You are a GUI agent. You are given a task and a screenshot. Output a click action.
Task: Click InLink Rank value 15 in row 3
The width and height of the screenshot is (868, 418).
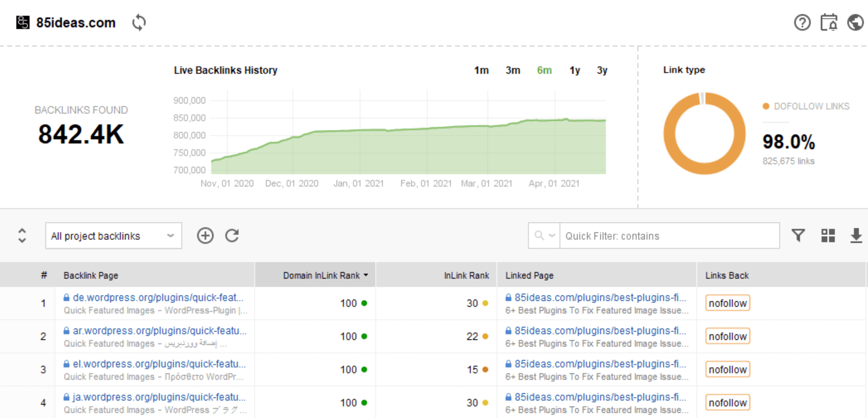tap(472, 369)
